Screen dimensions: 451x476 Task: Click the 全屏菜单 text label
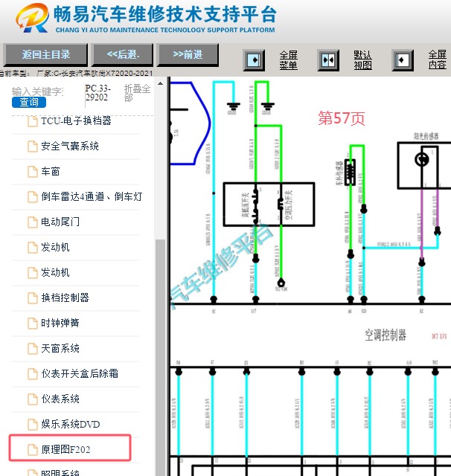pyautogui.click(x=288, y=60)
